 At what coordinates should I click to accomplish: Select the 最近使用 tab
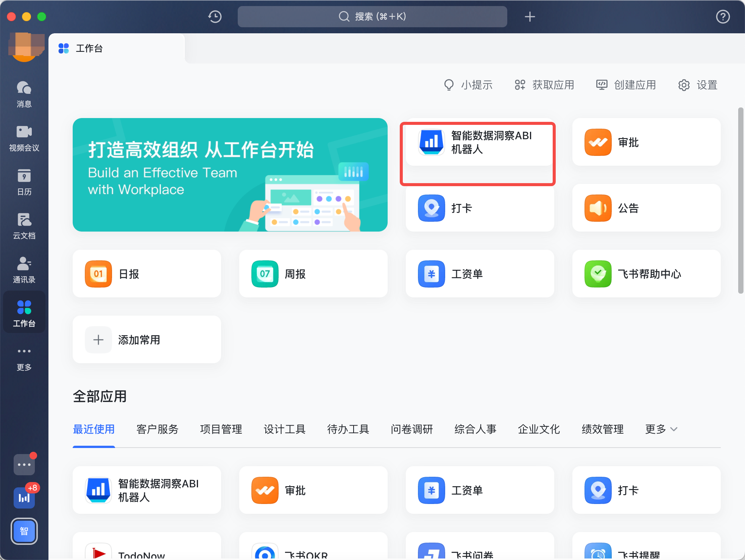tap(94, 429)
